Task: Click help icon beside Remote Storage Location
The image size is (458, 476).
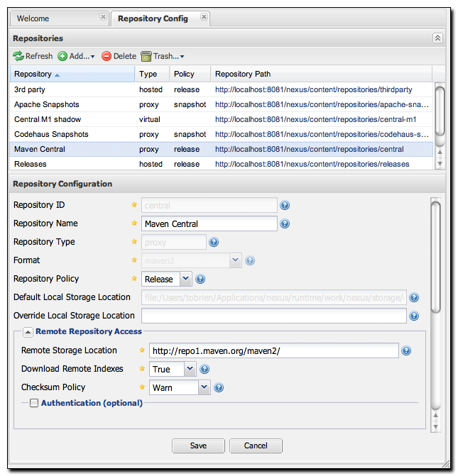Action: pos(406,350)
